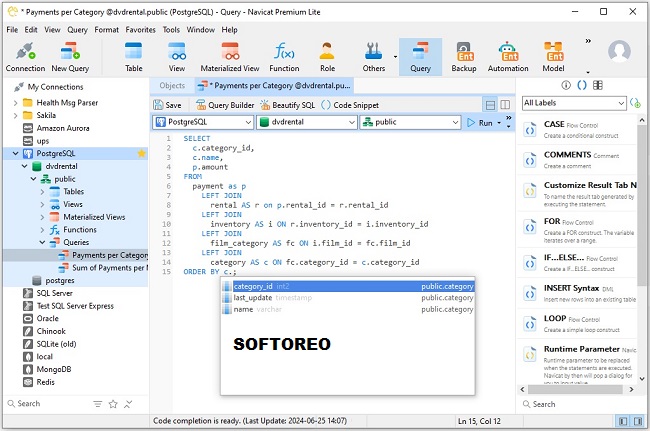Beautify SQL code
The width and height of the screenshot is (650, 431).
pos(287,105)
